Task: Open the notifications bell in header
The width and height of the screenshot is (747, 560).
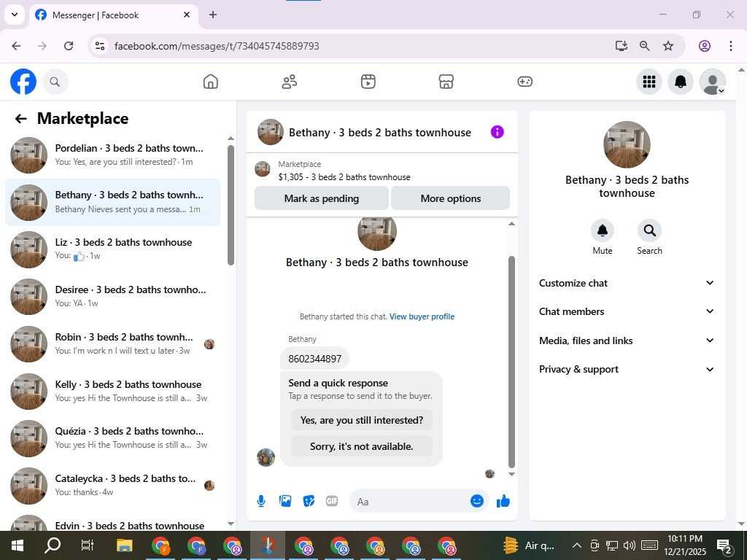Action: point(681,82)
